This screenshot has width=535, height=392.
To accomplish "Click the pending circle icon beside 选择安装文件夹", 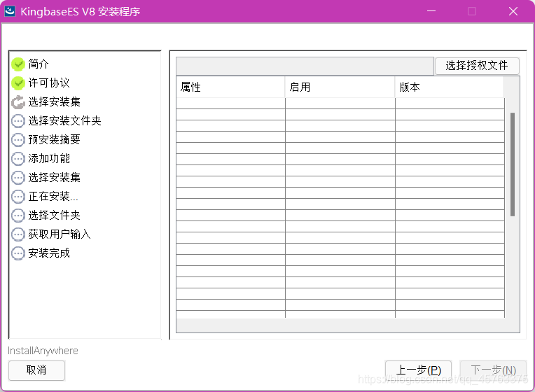I will [18, 121].
